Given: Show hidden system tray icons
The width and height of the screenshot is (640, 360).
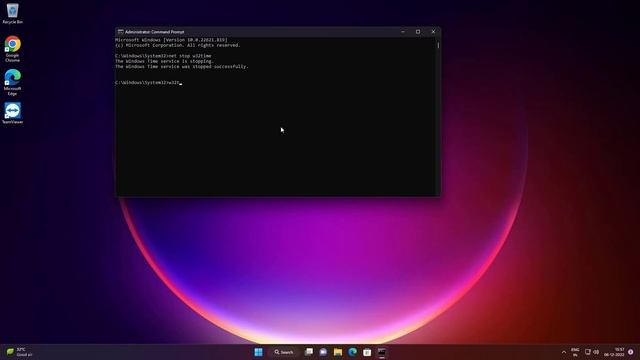Looking at the screenshot, I should click(564, 352).
